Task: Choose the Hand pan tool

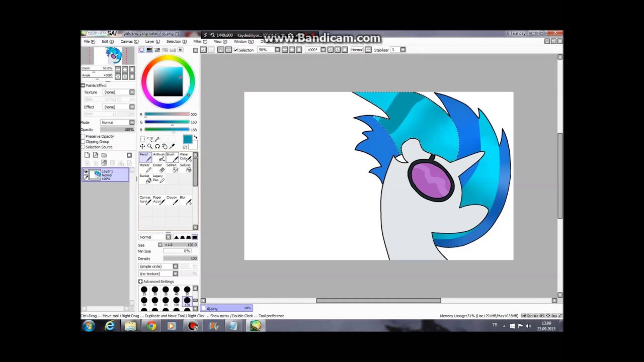Action: click(165, 146)
